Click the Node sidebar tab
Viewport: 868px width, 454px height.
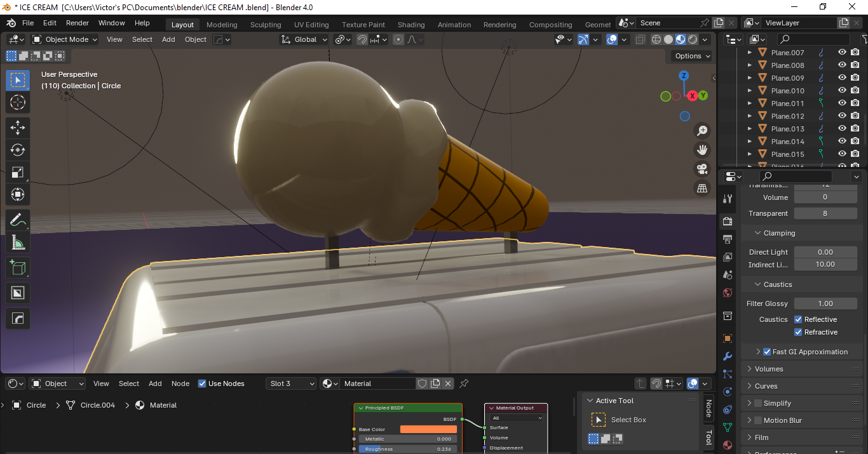tap(709, 408)
